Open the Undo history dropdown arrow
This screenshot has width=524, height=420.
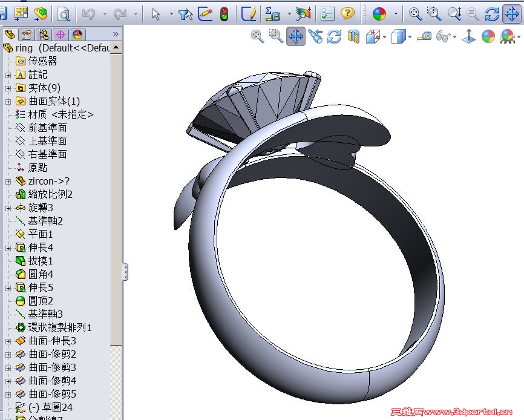click(105, 14)
